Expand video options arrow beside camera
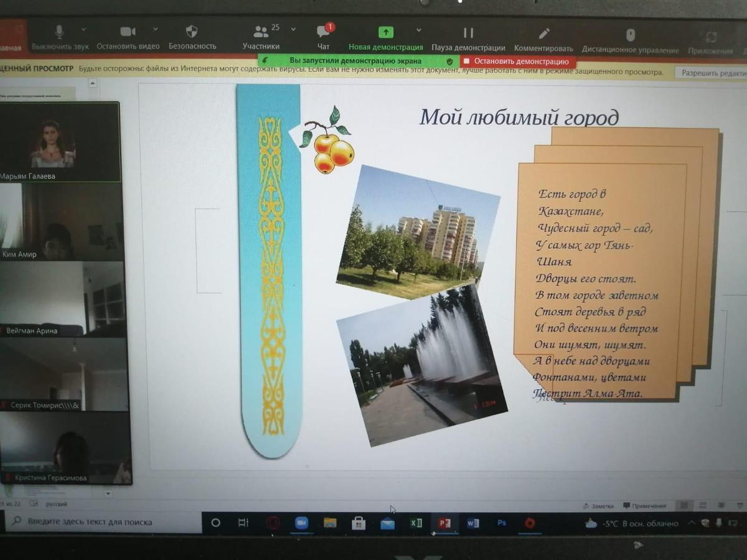747x560 pixels. [x=155, y=29]
